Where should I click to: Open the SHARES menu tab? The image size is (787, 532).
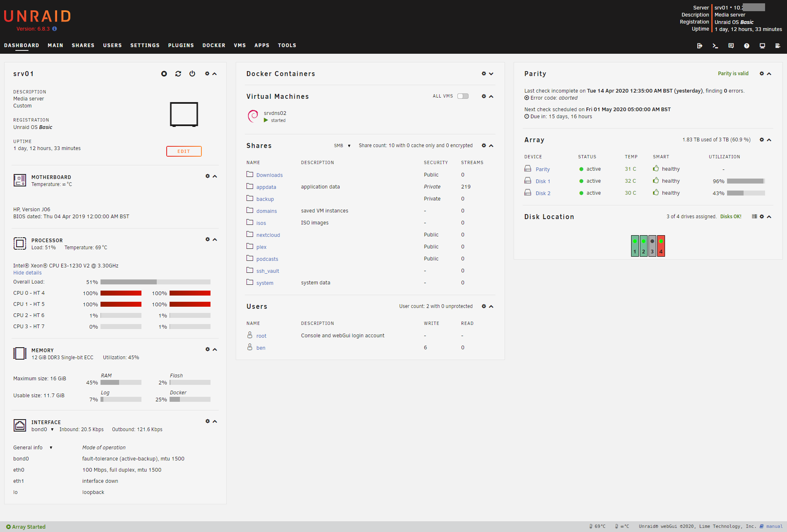[83, 45]
